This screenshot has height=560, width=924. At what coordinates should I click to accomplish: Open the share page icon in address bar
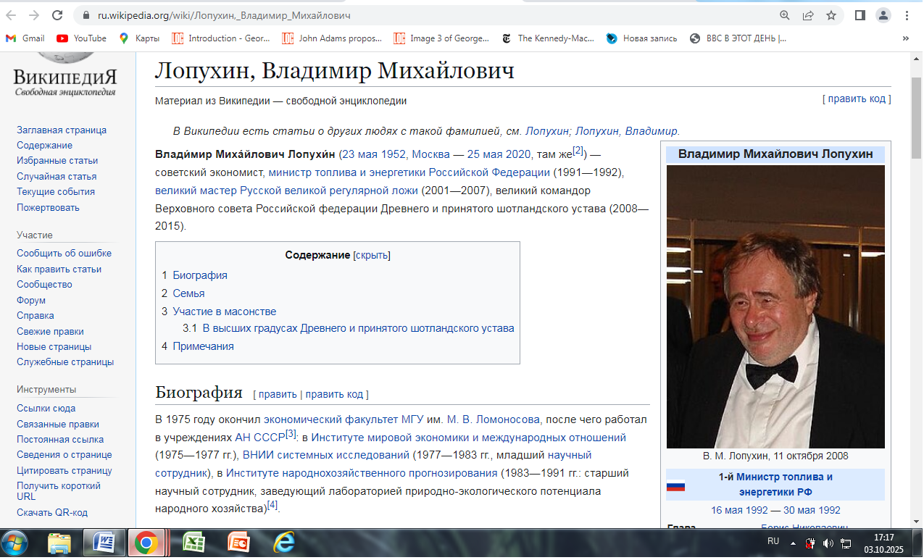(x=808, y=15)
